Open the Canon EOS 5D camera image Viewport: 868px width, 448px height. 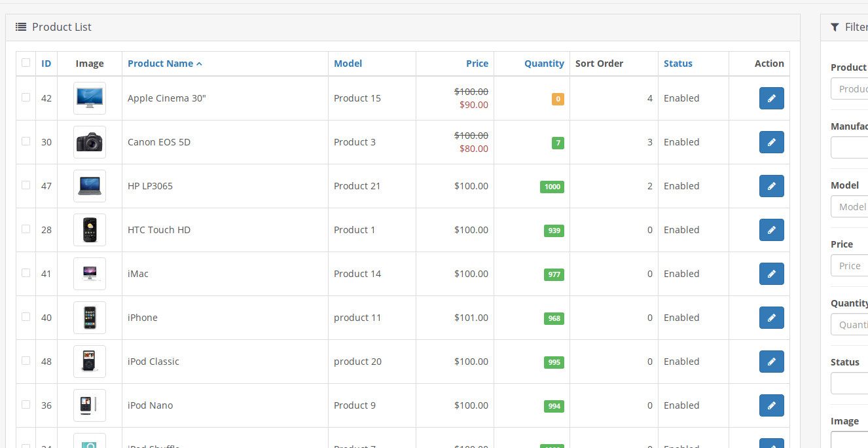pos(90,142)
